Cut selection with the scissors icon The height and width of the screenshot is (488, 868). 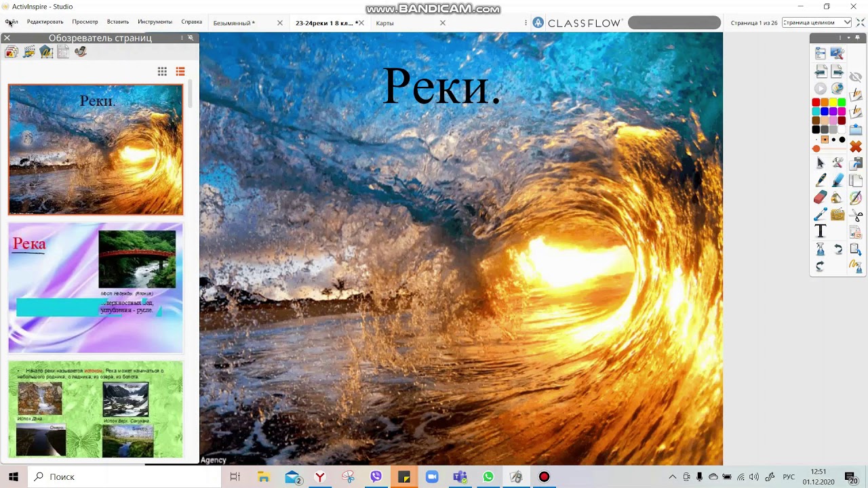[855, 217]
